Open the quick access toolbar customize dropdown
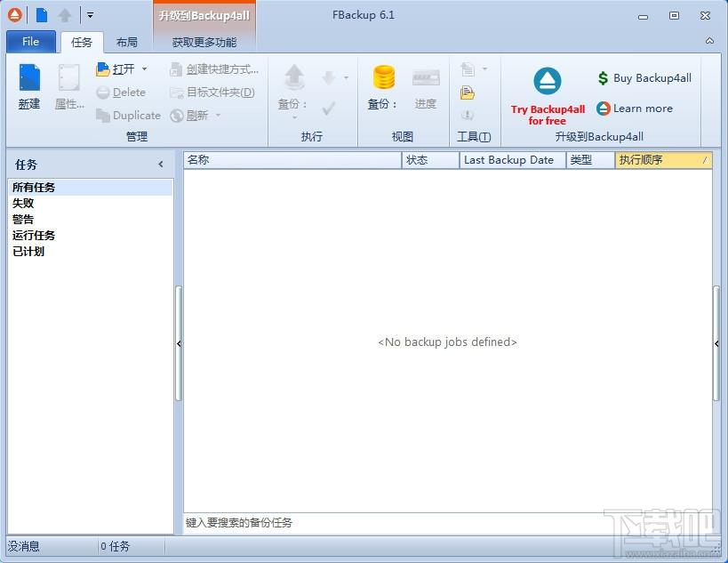This screenshot has height=563, width=728. click(x=90, y=15)
